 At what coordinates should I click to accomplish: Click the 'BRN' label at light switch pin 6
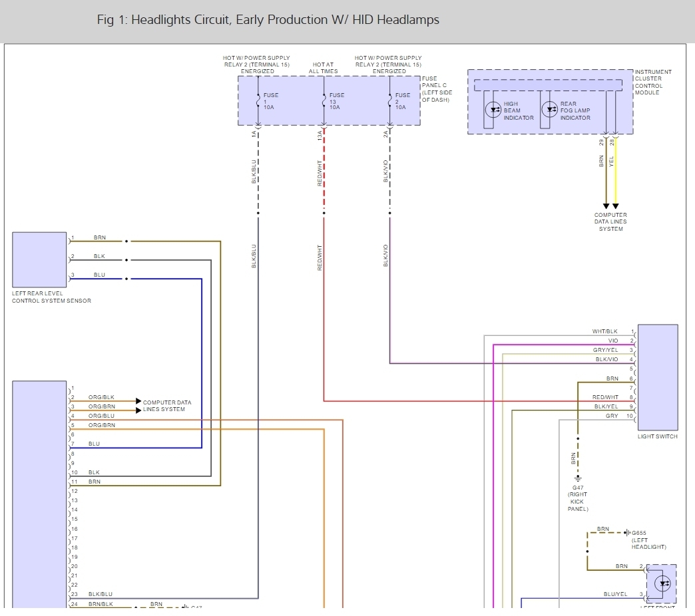click(x=612, y=379)
